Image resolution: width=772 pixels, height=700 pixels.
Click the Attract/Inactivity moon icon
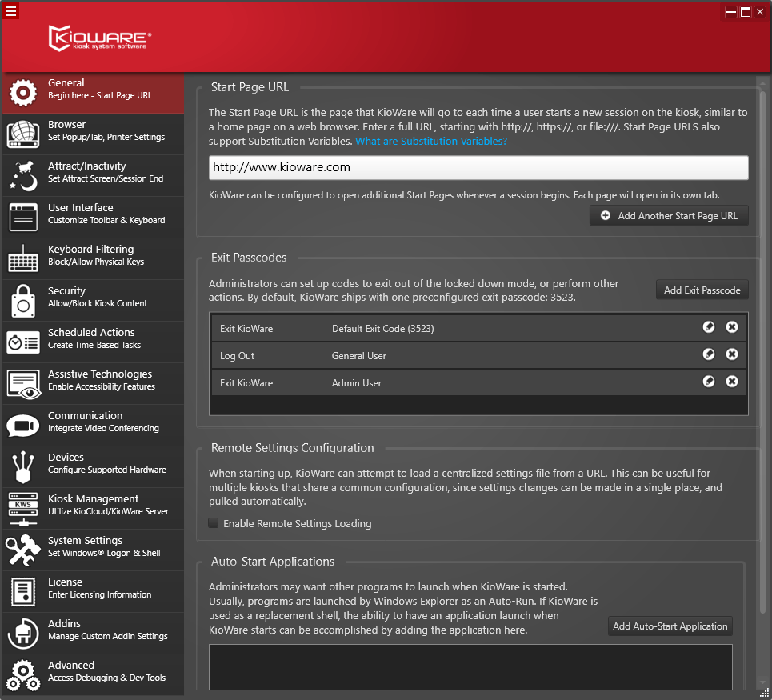pos(23,176)
